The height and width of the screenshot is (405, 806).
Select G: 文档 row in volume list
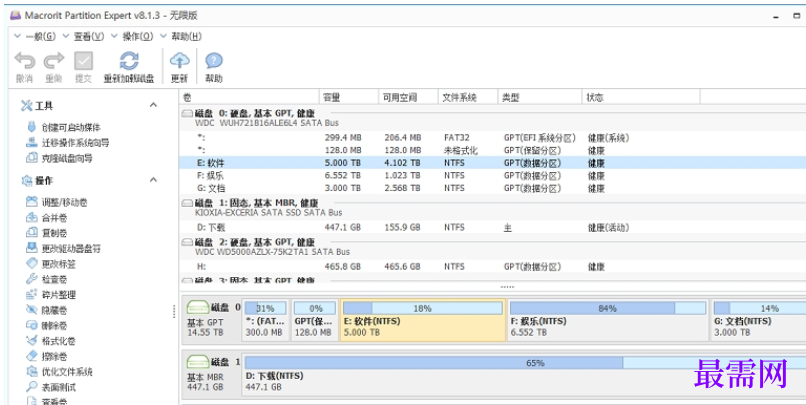click(x=492, y=188)
